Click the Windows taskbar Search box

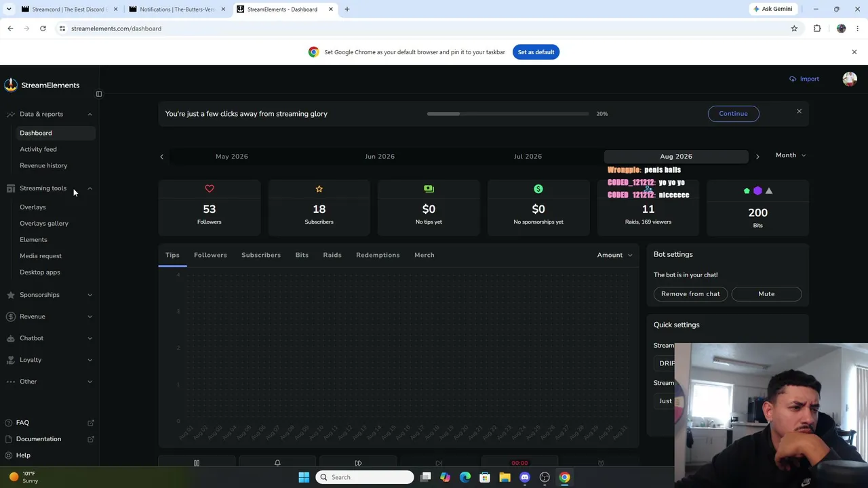coord(366,477)
